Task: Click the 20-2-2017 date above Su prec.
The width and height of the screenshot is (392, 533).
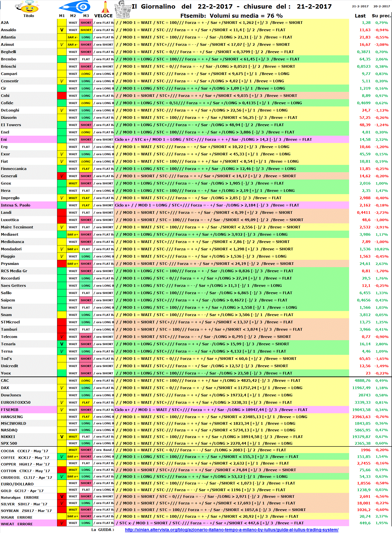Action: tap(382, 6)
